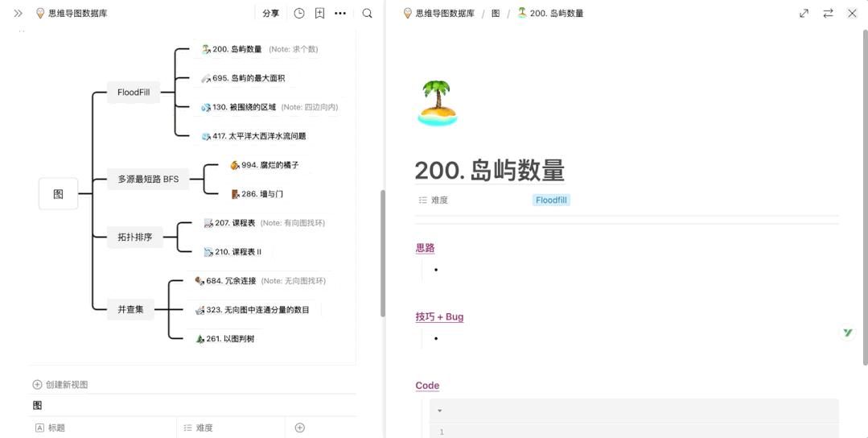Expand the code block language dropdown arrow
Viewport: 868px width, 438px height.
click(439, 411)
